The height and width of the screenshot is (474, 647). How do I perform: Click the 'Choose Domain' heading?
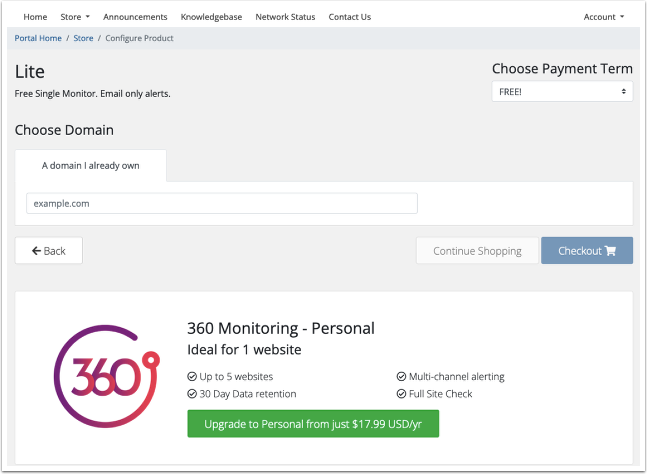[64, 130]
